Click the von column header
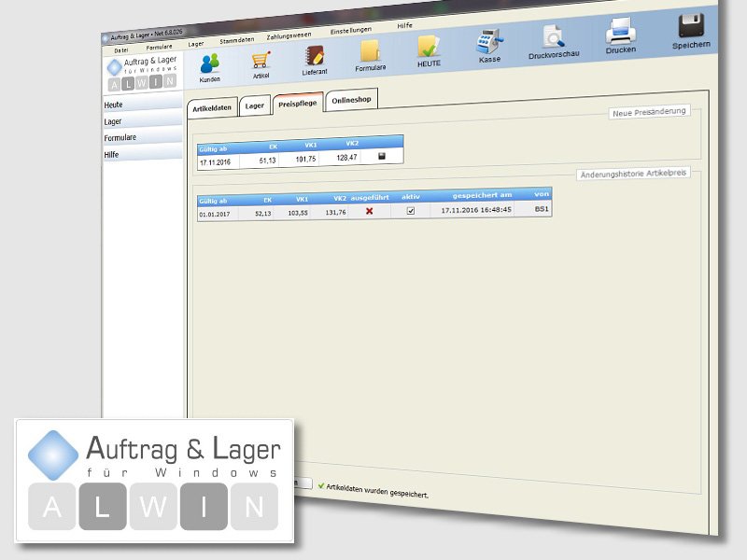Viewport: 747px width, 560px height. coord(542,194)
